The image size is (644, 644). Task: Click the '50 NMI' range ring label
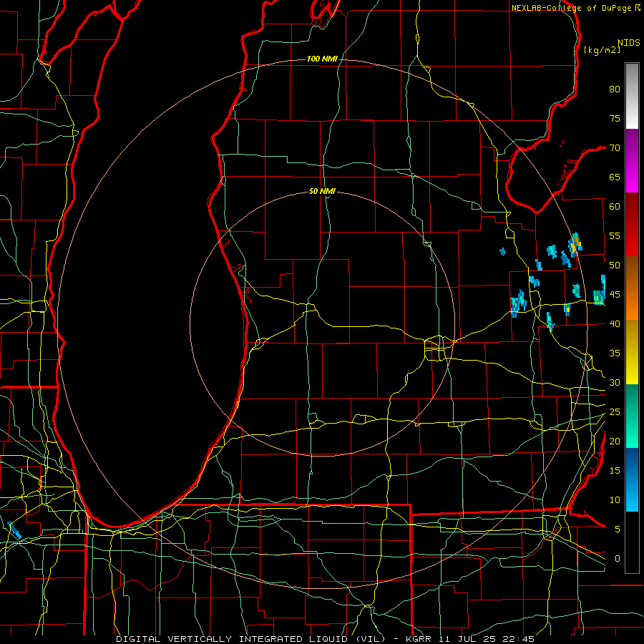[322, 191]
